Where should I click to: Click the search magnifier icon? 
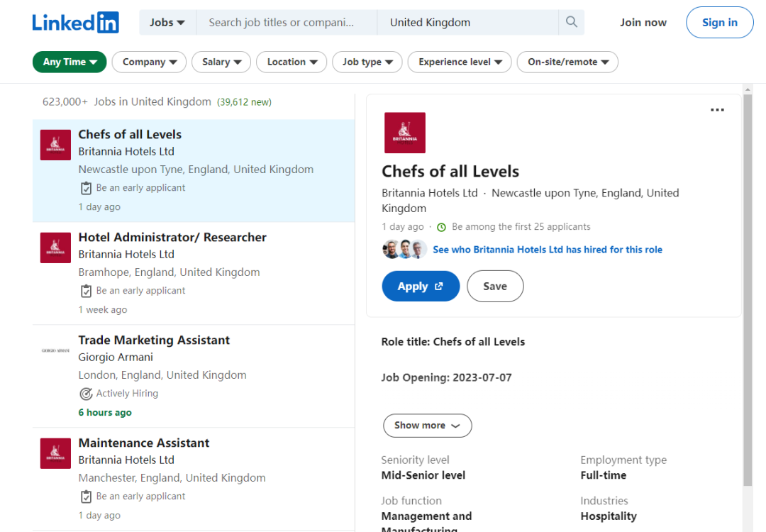[572, 23]
